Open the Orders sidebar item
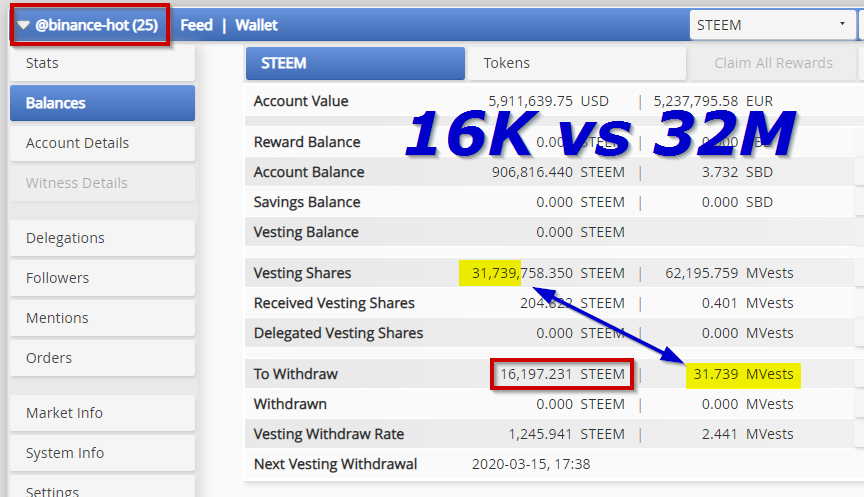This screenshot has width=864, height=497. click(102, 358)
